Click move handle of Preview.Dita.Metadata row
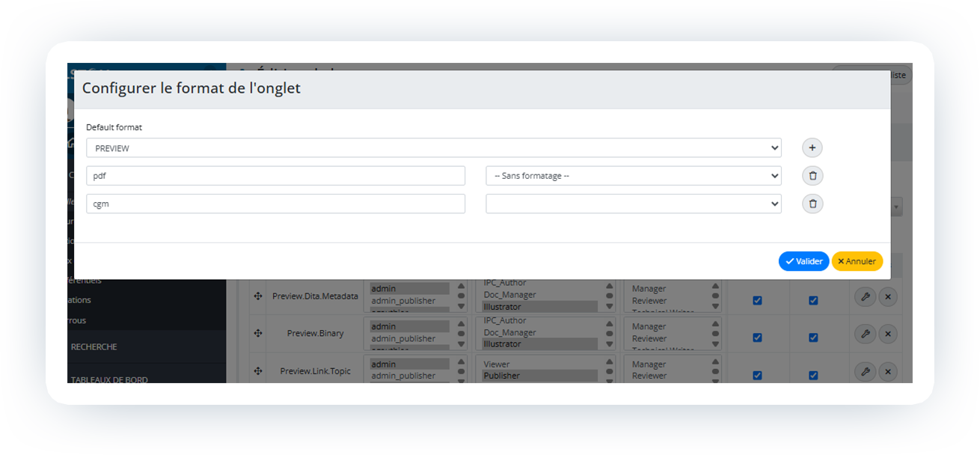The height and width of the screenshot is (455, 980). pos(258,296)
